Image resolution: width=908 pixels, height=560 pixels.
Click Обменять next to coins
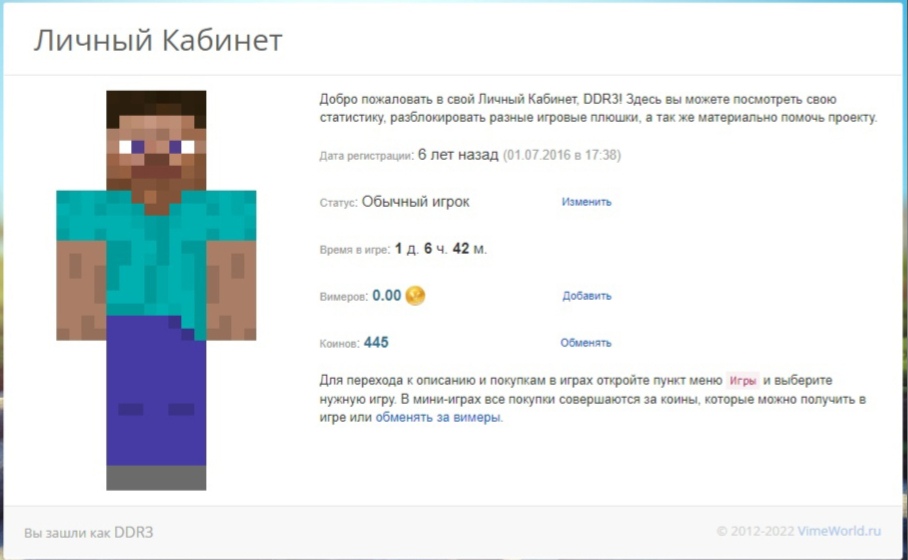coord(585,343)
